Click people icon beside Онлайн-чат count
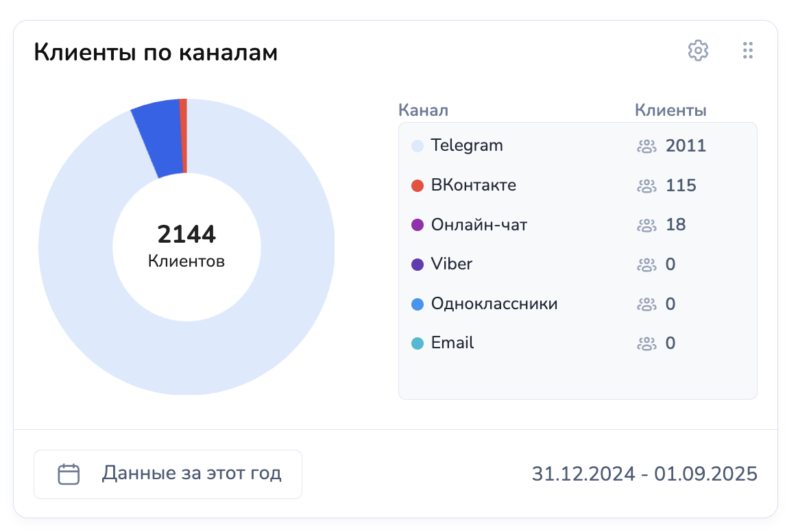798x532 pixels. point(646,225)
